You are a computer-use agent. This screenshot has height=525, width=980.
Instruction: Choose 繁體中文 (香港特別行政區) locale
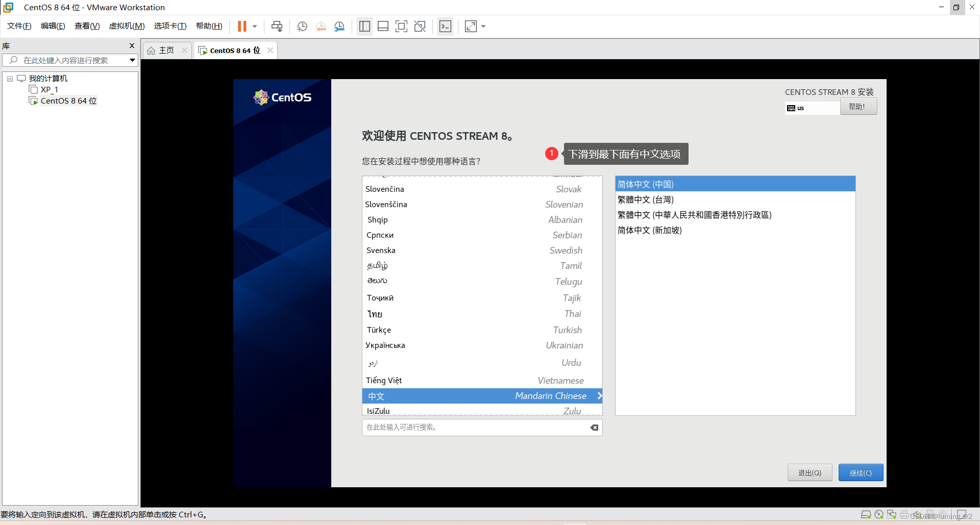click(735, 215)
